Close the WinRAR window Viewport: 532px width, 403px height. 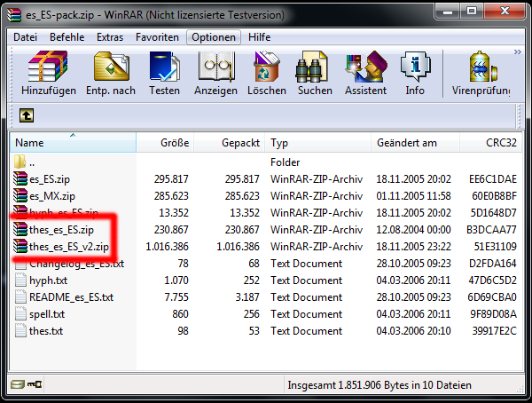click(x=505, y=12)
